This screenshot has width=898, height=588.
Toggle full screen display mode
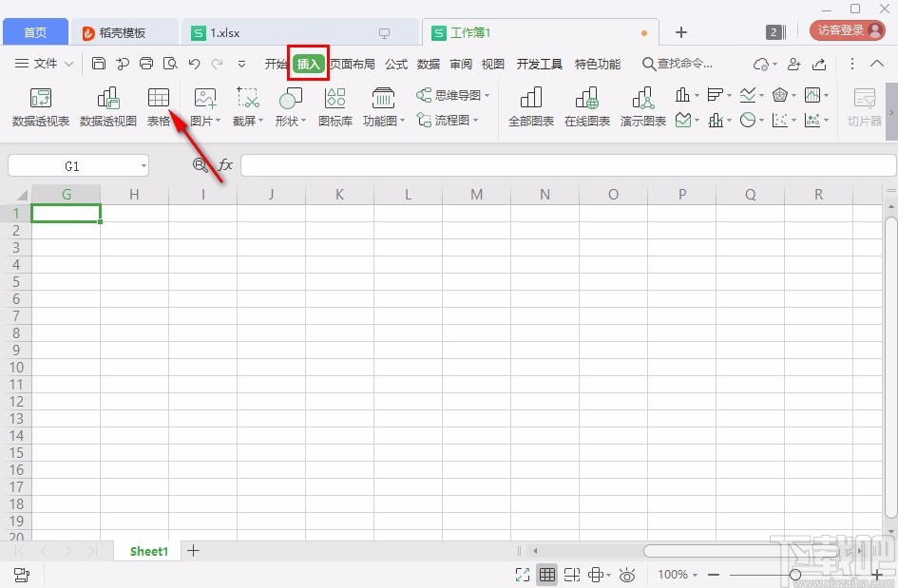pos(521,574)
